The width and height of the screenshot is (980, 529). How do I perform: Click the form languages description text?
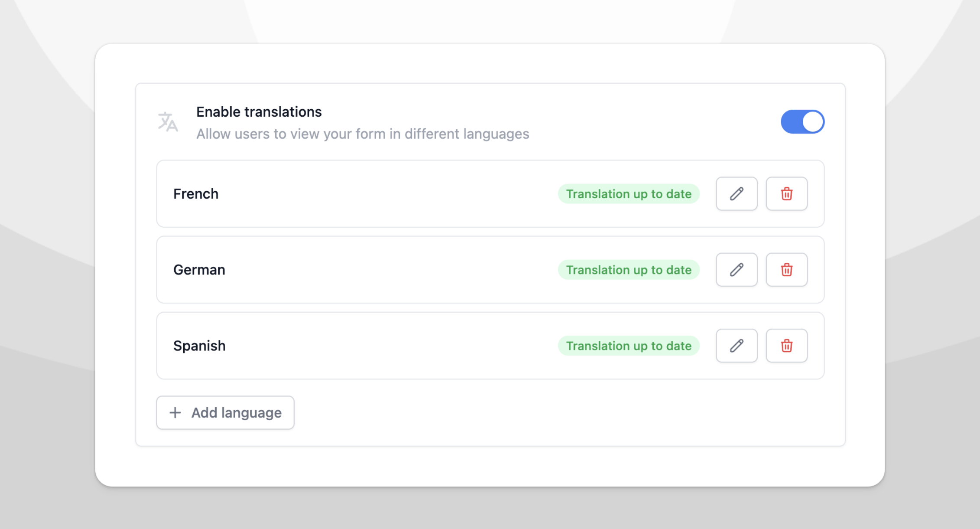point(362,134)
